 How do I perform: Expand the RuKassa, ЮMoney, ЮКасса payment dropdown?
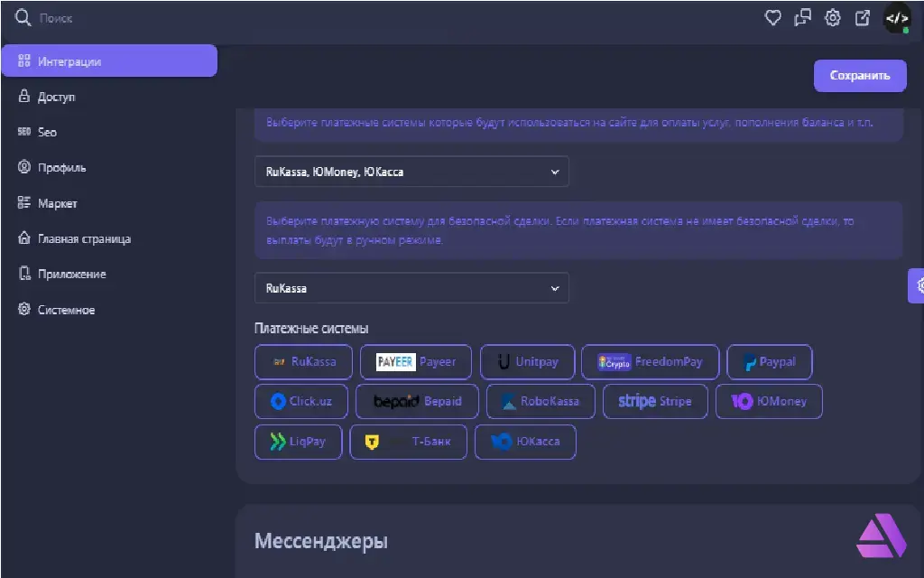(411, 172)
